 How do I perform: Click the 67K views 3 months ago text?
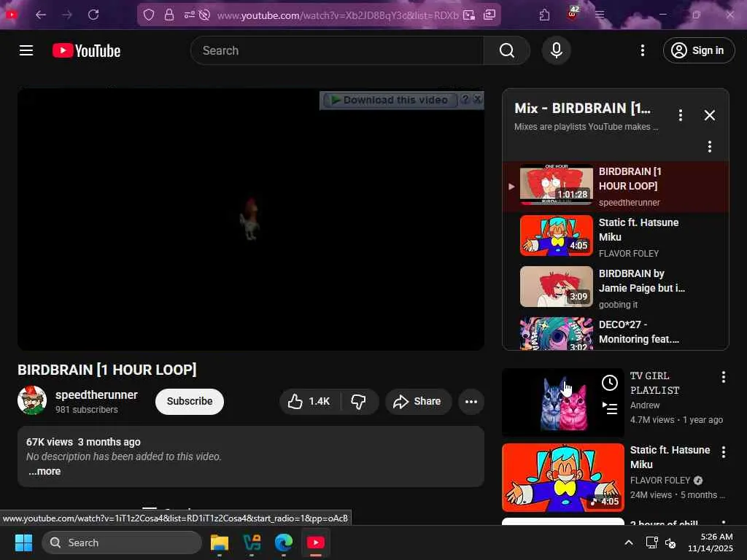pyautogui.click(x=83, y=442)
